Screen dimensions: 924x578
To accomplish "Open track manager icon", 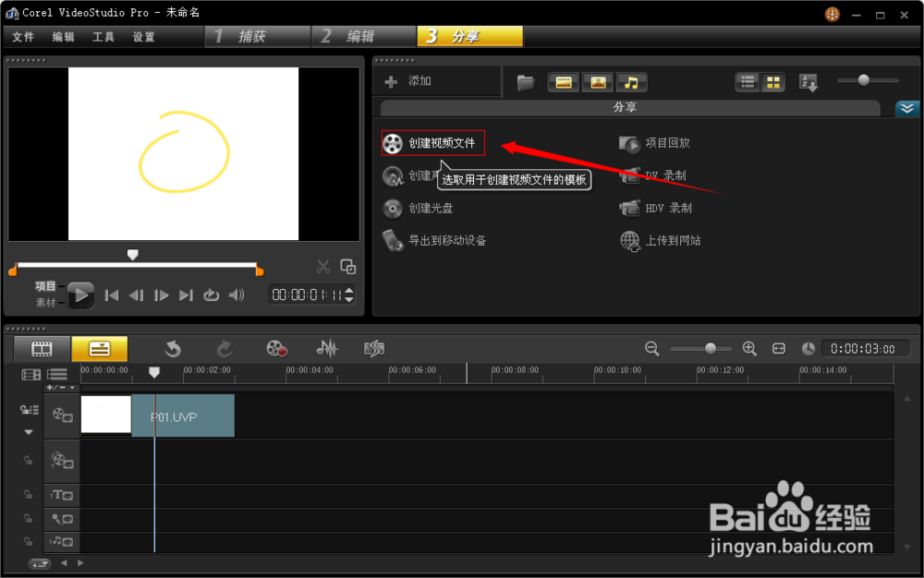I will [x=57, y=374].
